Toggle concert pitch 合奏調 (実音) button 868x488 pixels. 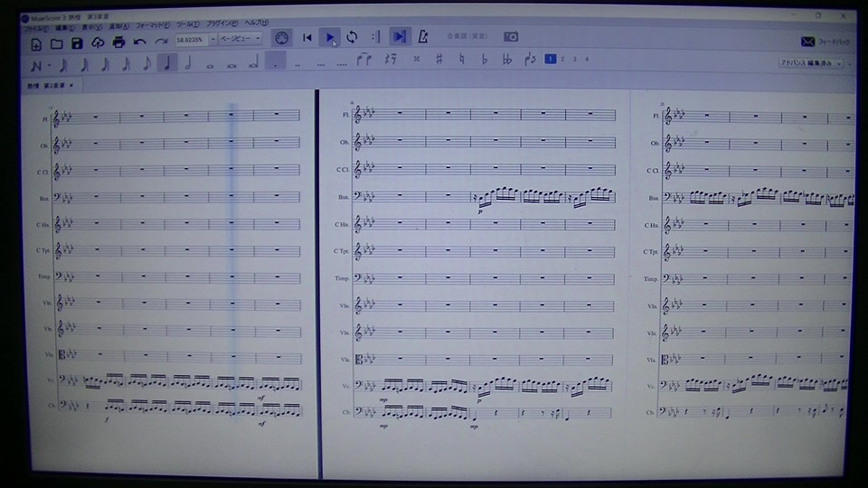coord(467,36)
